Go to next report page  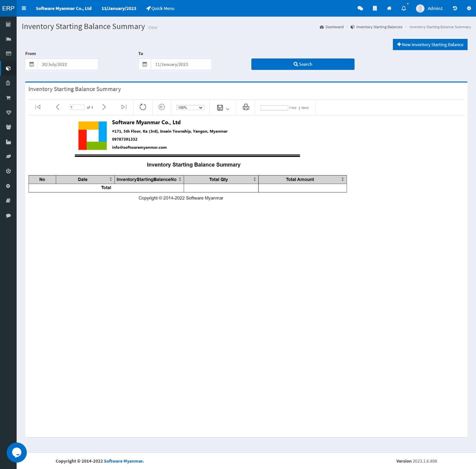pyautogui.click(x=104, y=107)
